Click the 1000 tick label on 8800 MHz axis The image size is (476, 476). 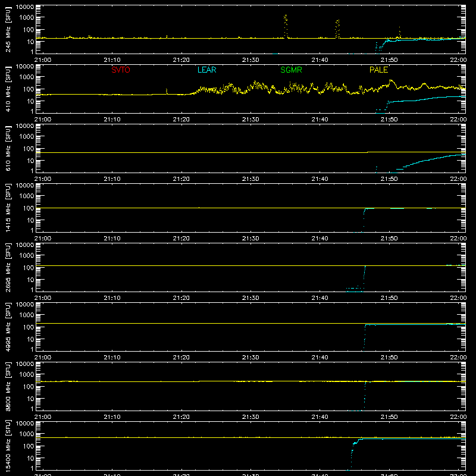[x=27, y=375]
